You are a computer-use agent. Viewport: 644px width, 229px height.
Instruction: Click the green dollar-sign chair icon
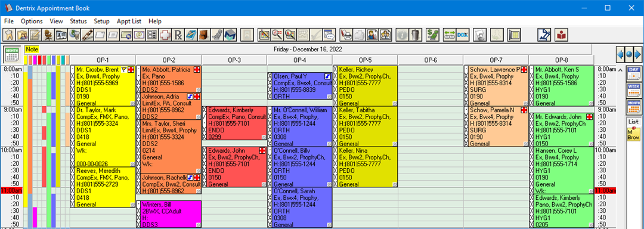(x=432, y=35)
